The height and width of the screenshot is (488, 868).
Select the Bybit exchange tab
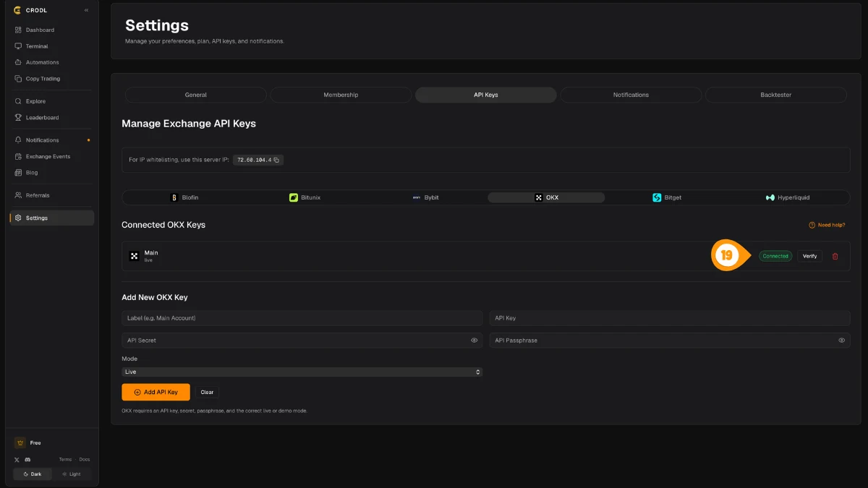[425, 197]
